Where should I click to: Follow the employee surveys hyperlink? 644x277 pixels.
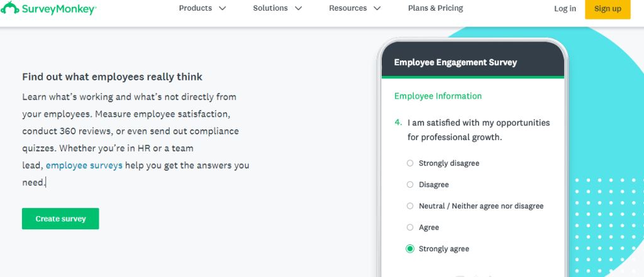point(84,166)
